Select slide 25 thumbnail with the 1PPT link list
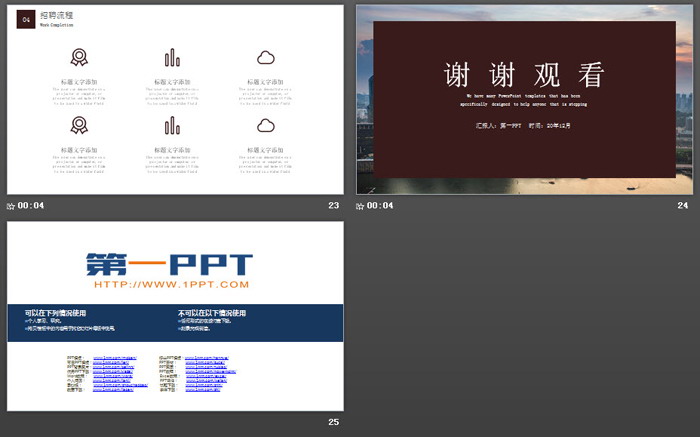 [x=175, y=316]
